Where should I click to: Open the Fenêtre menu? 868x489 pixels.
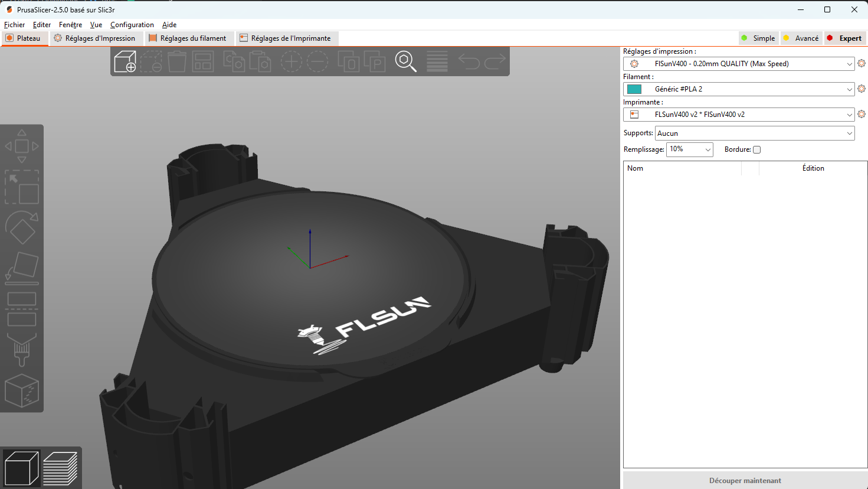[x=71, y=25]
